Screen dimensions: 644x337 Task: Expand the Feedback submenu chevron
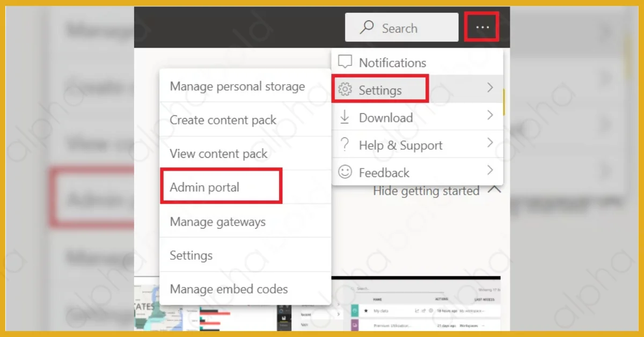click(x=489, y=170)
